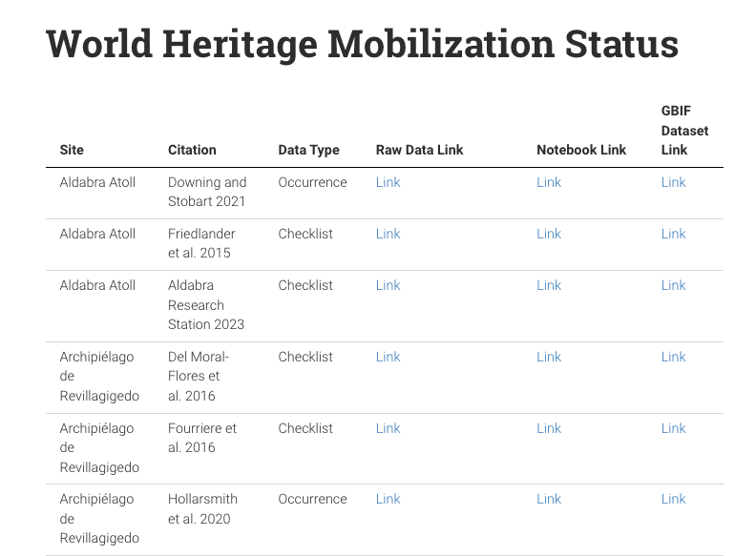Open Notebook Link for Hollarsmith et al. 2020
The height and width of the screenshot is (556, 756).
[549, 499]
